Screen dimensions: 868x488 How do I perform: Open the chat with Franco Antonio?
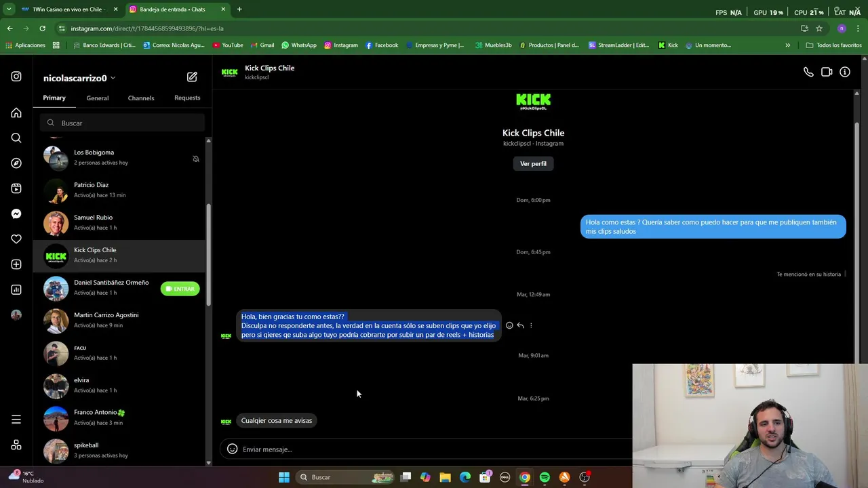point(119,418)
